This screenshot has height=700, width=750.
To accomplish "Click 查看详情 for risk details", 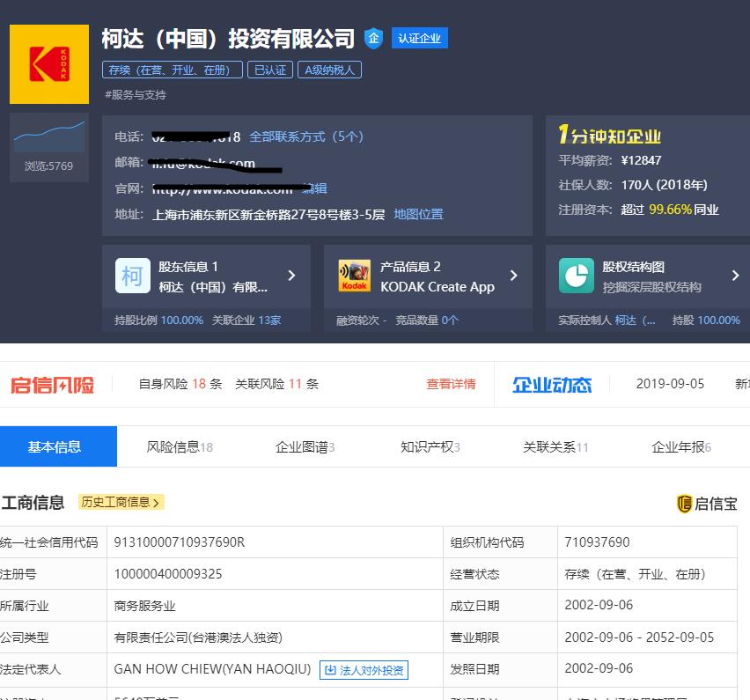I will (451, 384).
